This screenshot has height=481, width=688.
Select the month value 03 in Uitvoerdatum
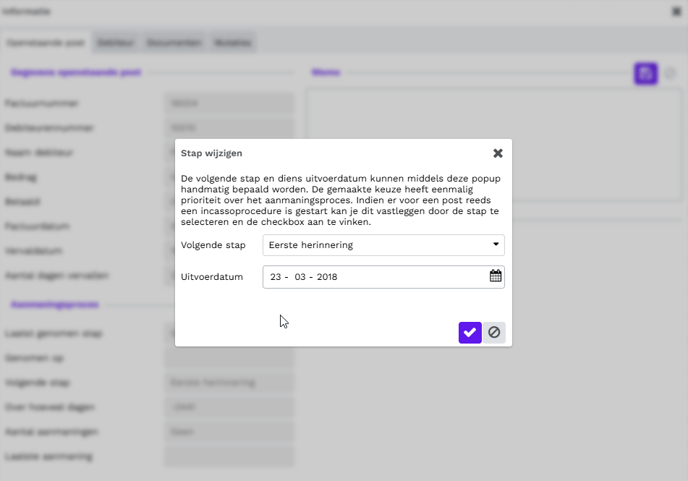(301, 277)
